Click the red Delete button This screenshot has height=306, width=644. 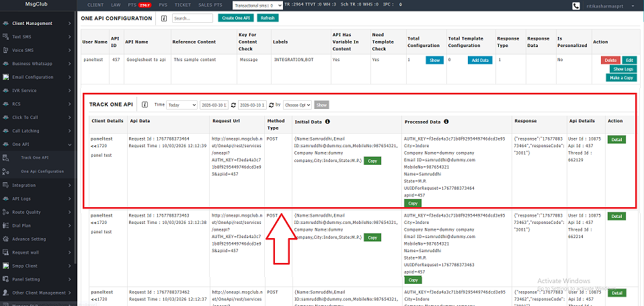(x=610, y=60)
